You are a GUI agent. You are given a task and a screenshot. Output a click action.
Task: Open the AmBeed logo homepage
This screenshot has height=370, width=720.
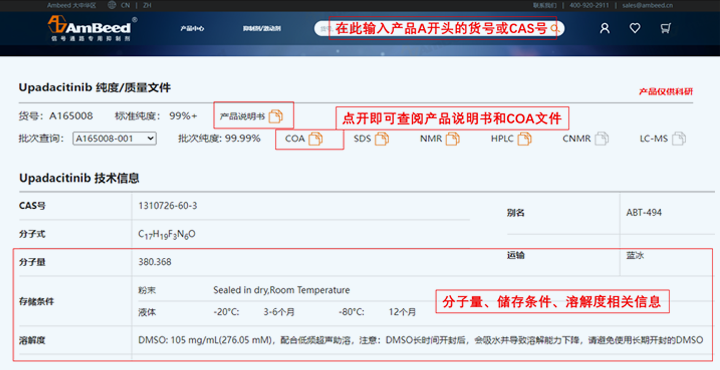(x=92, y=28)
